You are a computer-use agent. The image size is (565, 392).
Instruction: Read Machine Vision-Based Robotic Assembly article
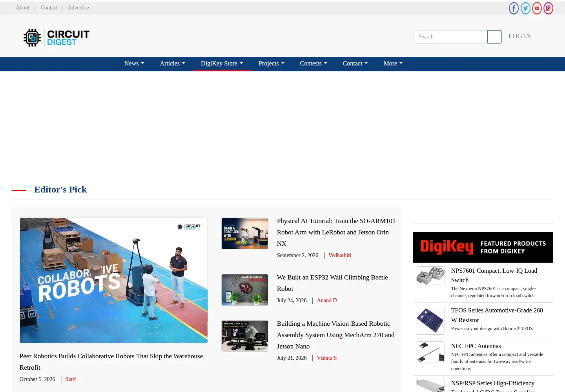336,335
